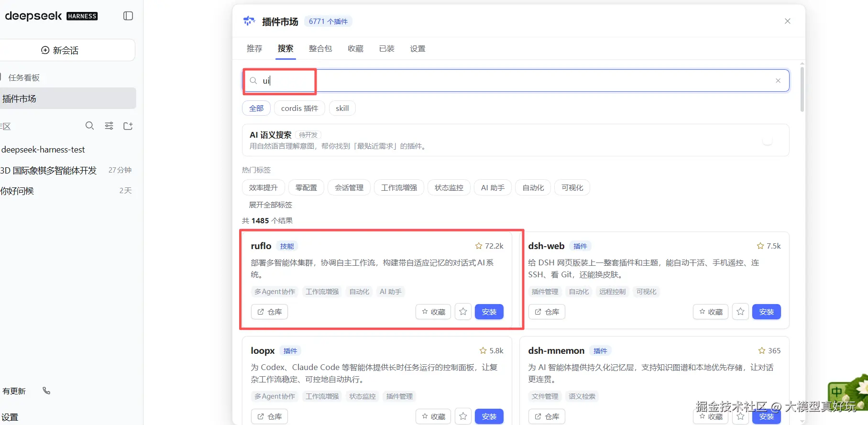This screenshot has width=868, height=425.
Task: Click the phone icon beside 有更新
Action: (x=46, y=391)
